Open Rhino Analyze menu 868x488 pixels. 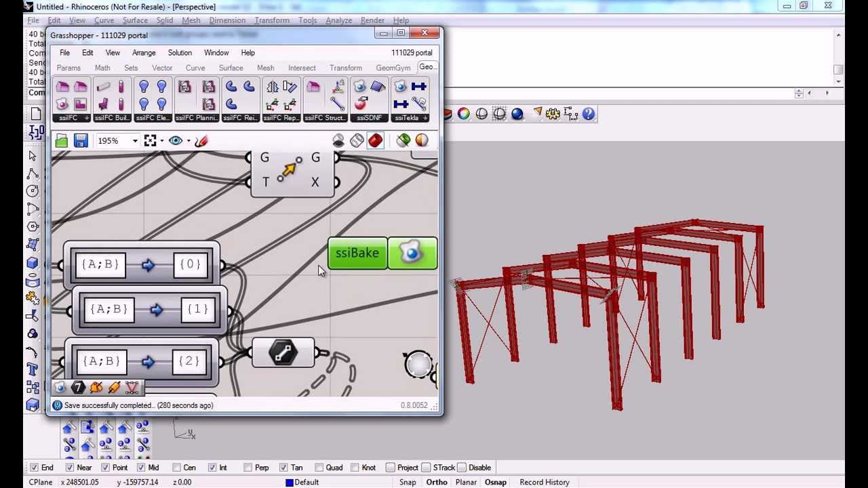point(338,20)
